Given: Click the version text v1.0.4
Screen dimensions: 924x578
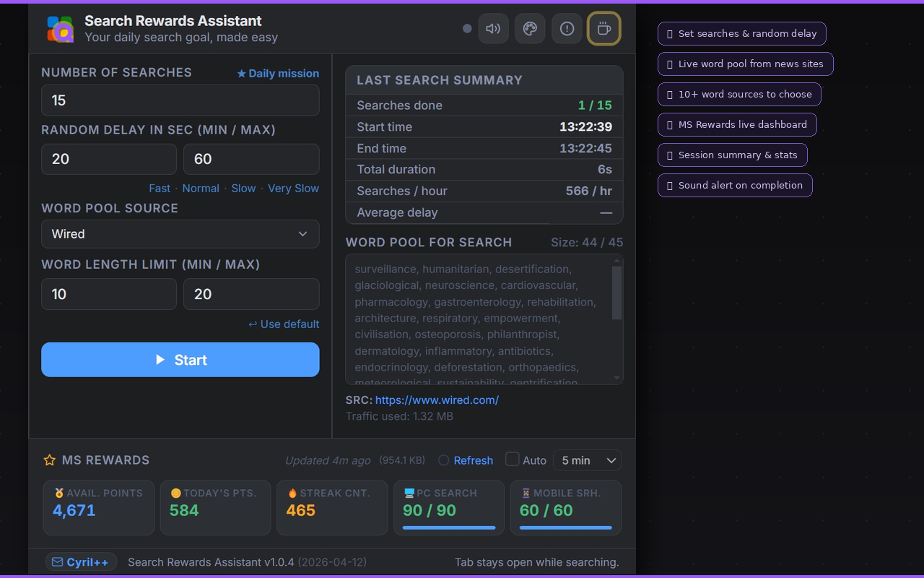Looking at the screenshot, I should click(279, 562).
